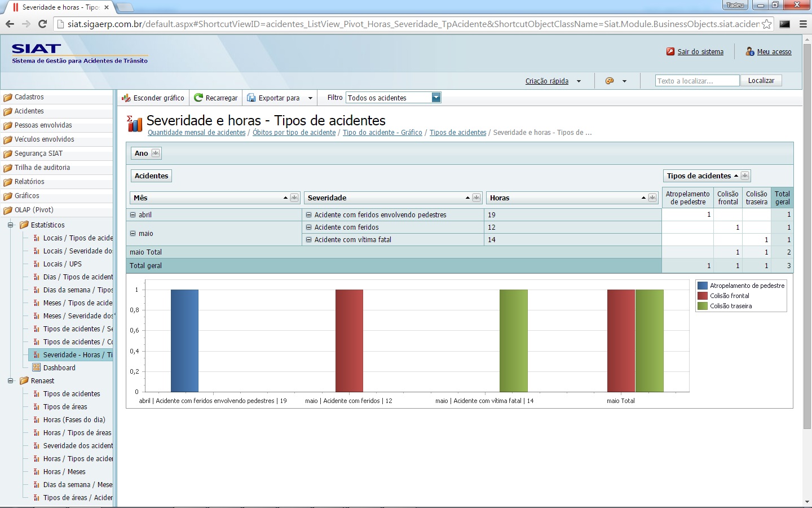
Task: Open OLAP (Pivot) folder icon
Action: click(8, 210)
